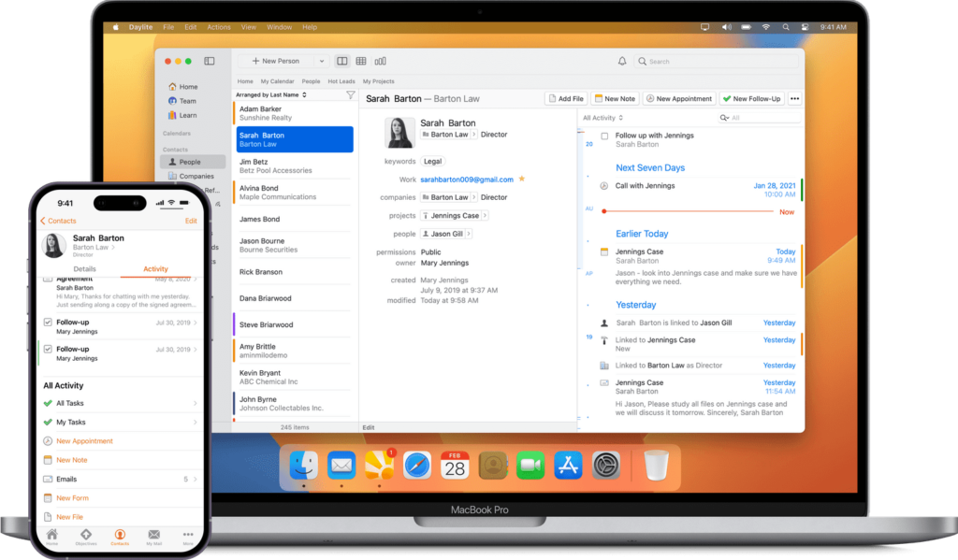This screenshot has height=560, width=958.
Task: Click Sarah Barton's profile photo on Mac
Action: 399,133
